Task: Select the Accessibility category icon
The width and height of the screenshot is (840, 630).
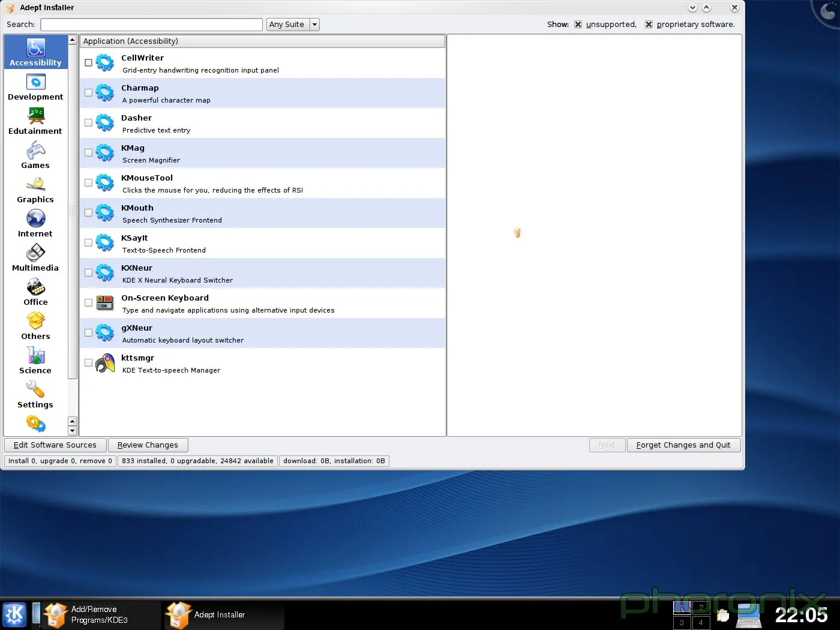Action: [36, 47]
